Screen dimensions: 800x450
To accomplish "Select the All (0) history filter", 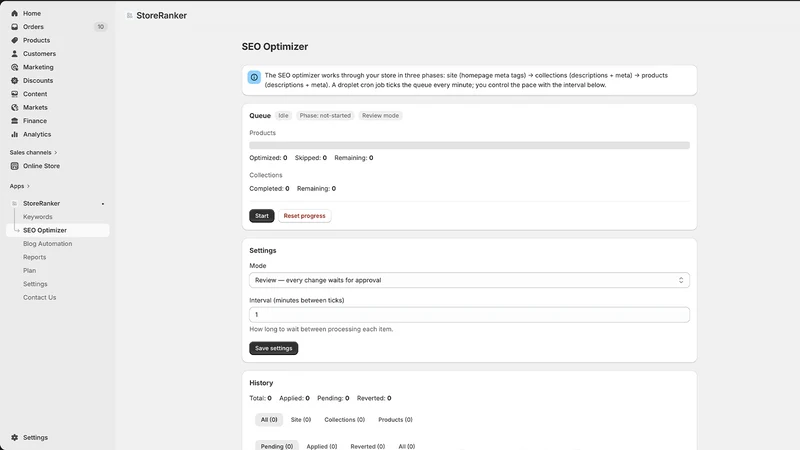I will click(x=269, y=419).
